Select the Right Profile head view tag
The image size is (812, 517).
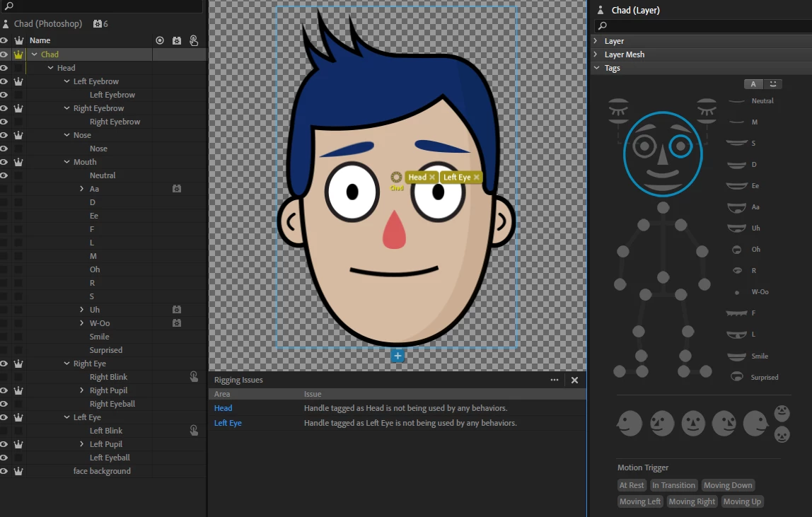[x=756, y=423]
